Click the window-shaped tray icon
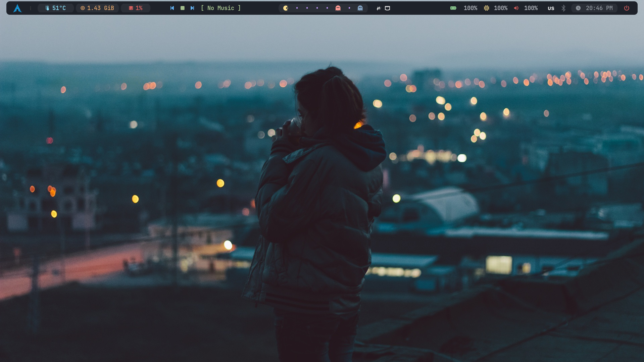644x362 pixels. coord(388,8)
